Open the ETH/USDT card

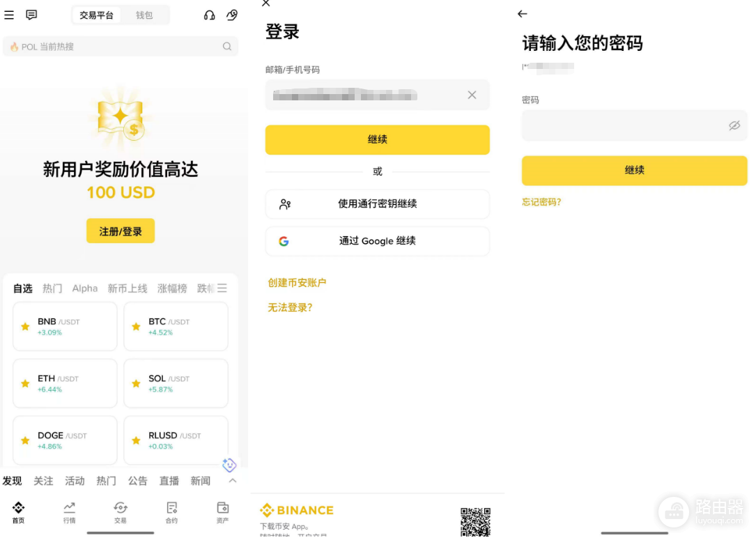[65, 384]
